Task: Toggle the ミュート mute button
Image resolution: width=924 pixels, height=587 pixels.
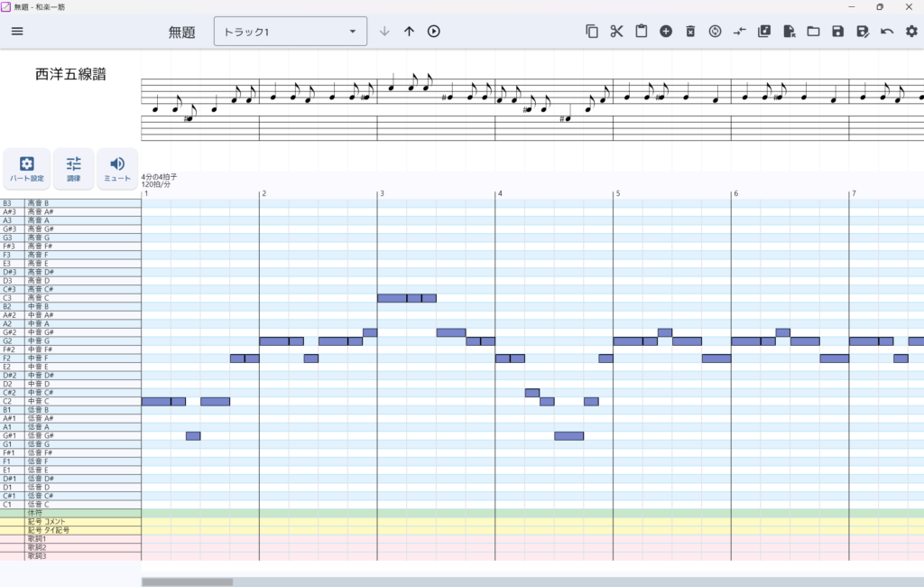Action: point(117,169)
